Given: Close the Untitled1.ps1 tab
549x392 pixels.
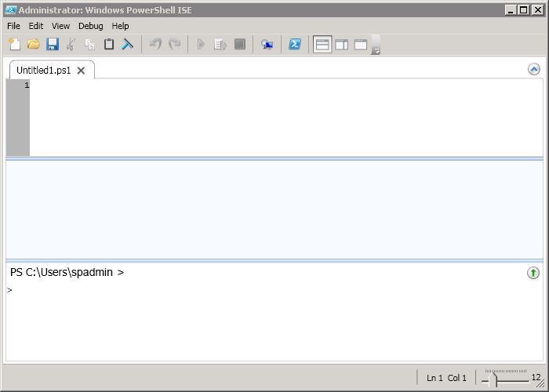Looking at the screenshot, I should pyautogui.click(x=81, y=71).
